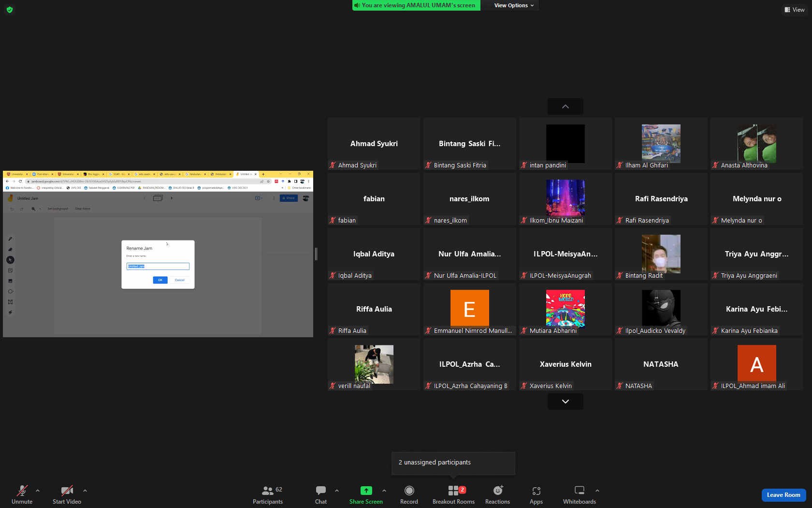
Task: Click the green encryption shield icon
Action: coord(10,10)
